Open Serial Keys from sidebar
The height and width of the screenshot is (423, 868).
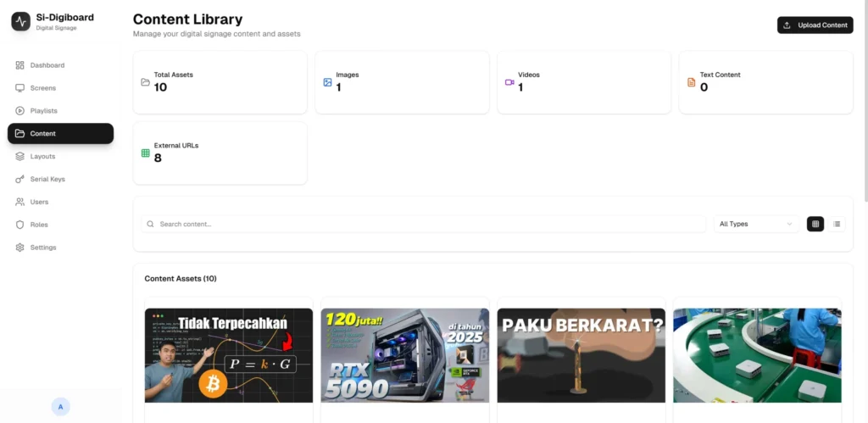click(x=47, y=180)
